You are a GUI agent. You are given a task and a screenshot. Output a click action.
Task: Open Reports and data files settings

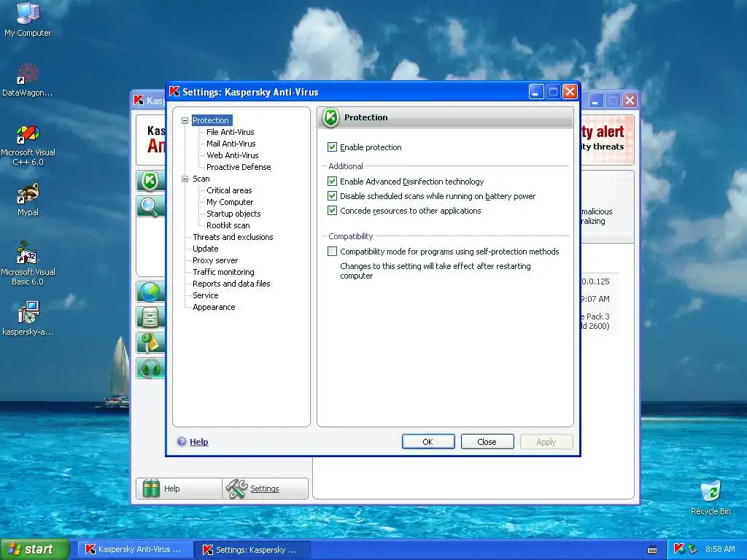pos(231,284)
